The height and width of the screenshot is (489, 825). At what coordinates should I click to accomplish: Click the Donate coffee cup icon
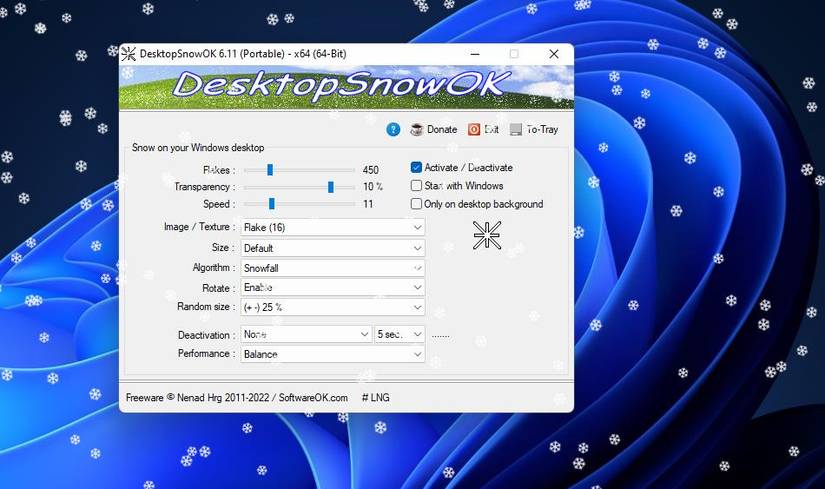(x=417, y=129)
